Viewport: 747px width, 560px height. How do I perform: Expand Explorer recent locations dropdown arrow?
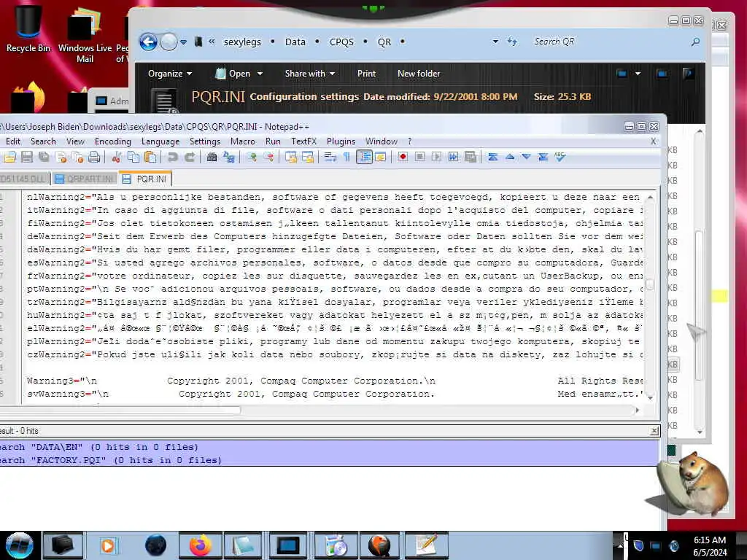tap(183, 42)
